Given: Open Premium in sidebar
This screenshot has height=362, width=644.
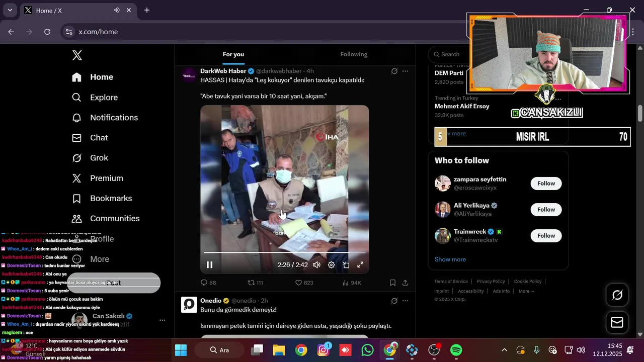Looking at the screenshot, I should [97, 178].
